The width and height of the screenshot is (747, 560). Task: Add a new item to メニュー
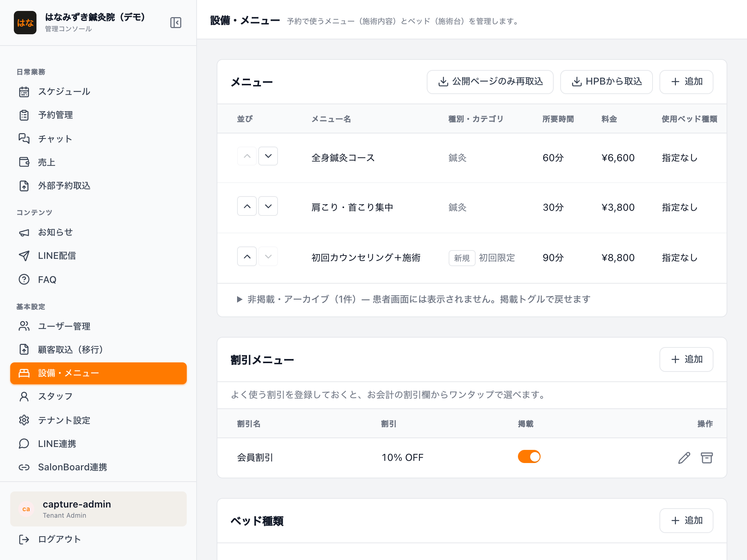[686, 82]
